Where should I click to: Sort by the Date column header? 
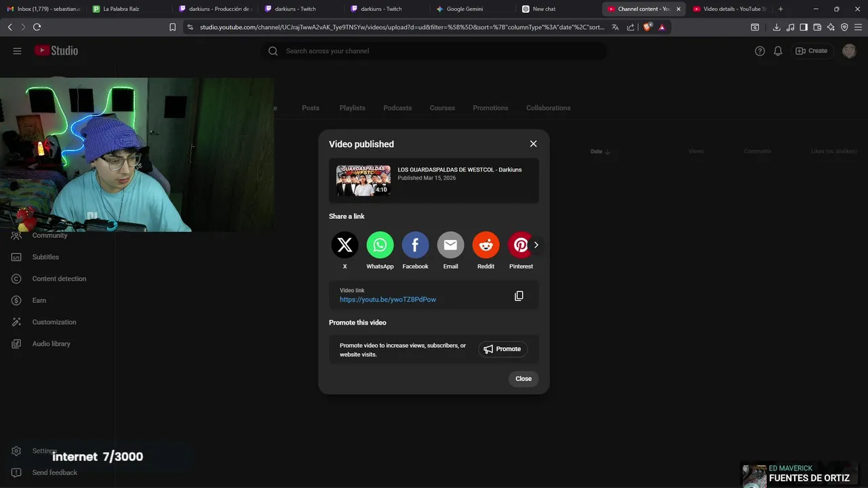click(x=600, y=151)
